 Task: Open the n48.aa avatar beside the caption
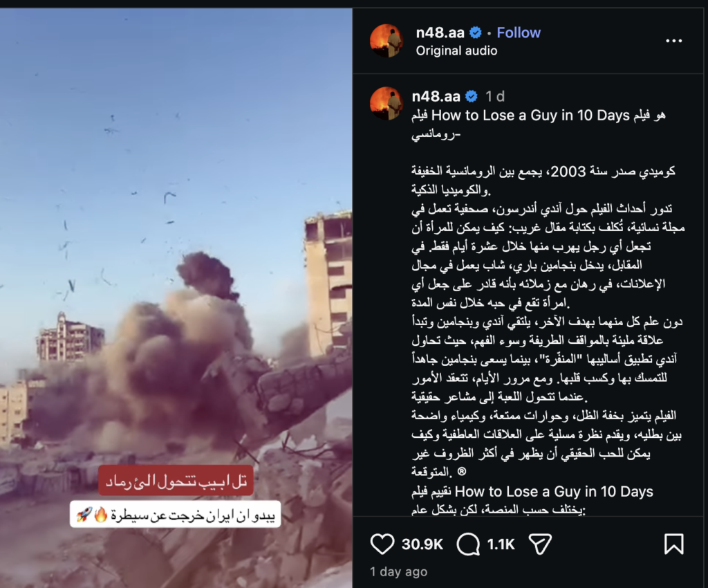(386, 104)
